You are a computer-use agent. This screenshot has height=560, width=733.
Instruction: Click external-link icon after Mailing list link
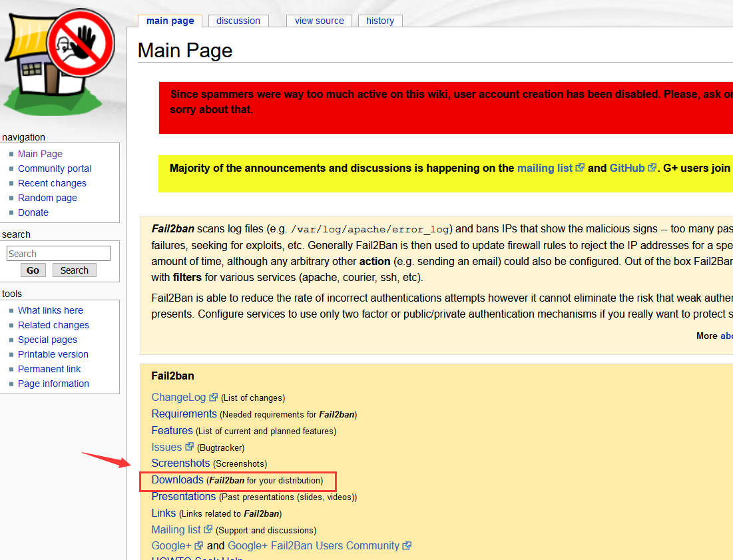(208, 529)
